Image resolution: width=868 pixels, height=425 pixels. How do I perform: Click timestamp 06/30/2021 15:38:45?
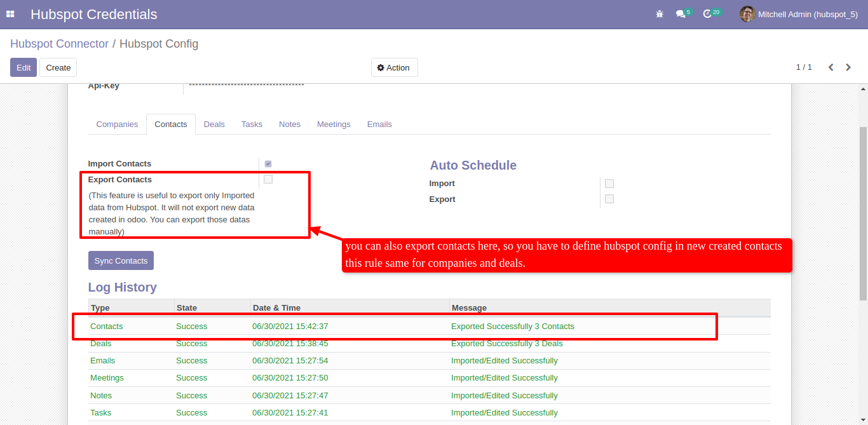290,343
